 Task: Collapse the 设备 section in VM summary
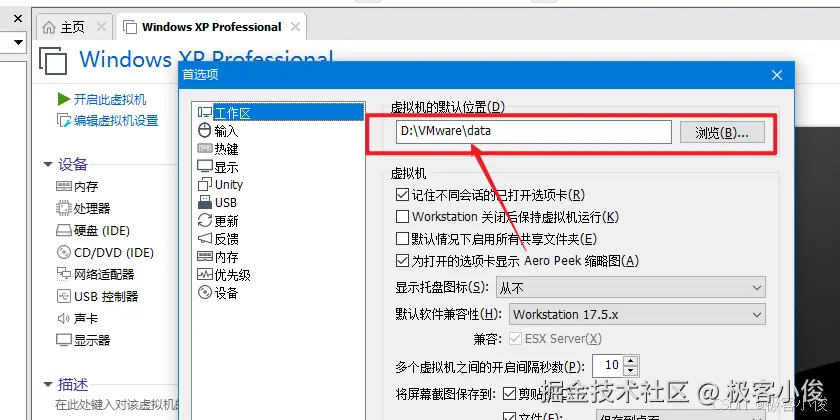[x=48, y=164]
